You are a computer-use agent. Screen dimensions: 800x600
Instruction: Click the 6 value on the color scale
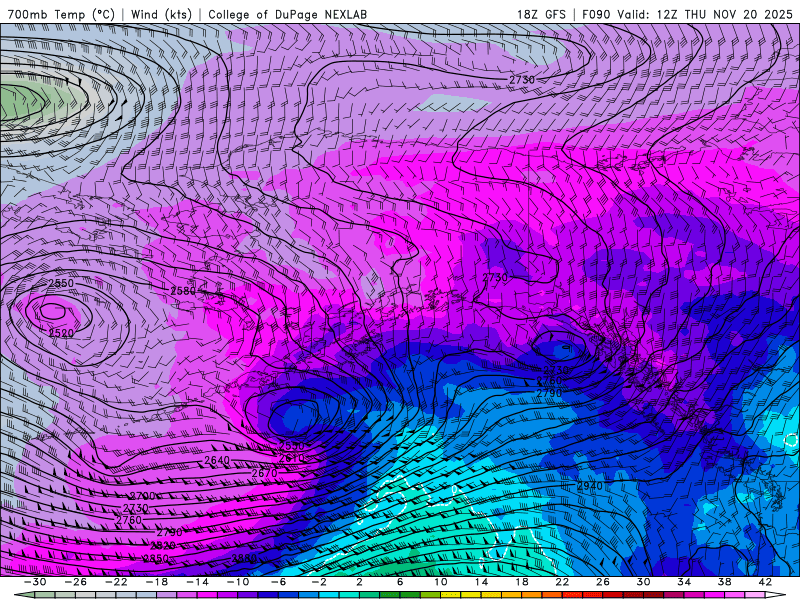coord(400,582)
